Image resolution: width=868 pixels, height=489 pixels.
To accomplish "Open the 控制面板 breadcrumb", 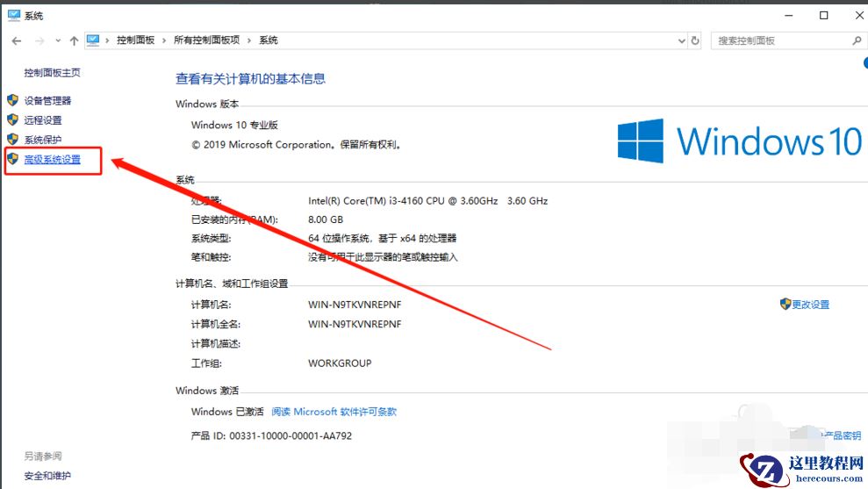I will [136, 40].
